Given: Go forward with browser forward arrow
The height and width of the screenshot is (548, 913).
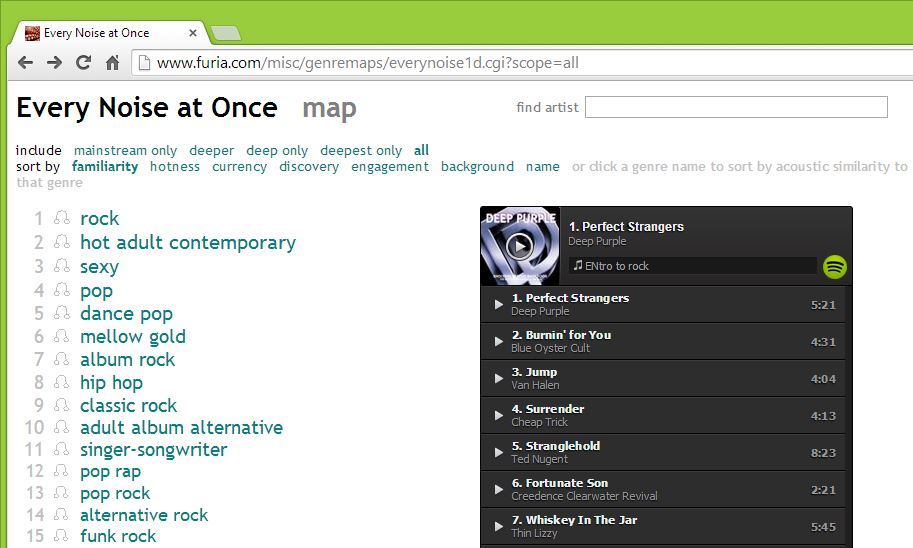Looking at the screenshot, I should click(54, 62).
